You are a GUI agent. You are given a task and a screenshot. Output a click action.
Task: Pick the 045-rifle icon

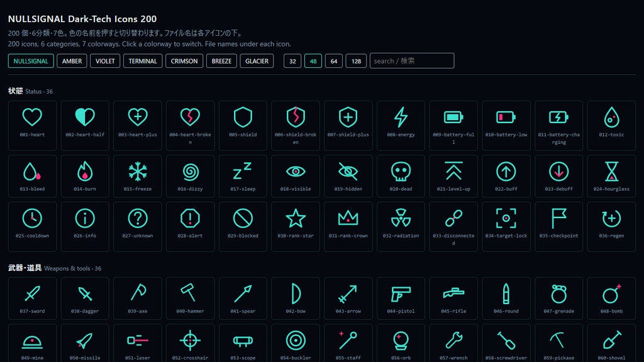[x=453, y=294]
